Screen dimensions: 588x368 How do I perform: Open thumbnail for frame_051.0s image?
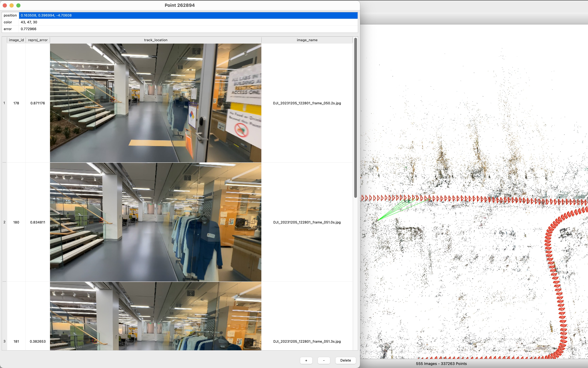156,222
